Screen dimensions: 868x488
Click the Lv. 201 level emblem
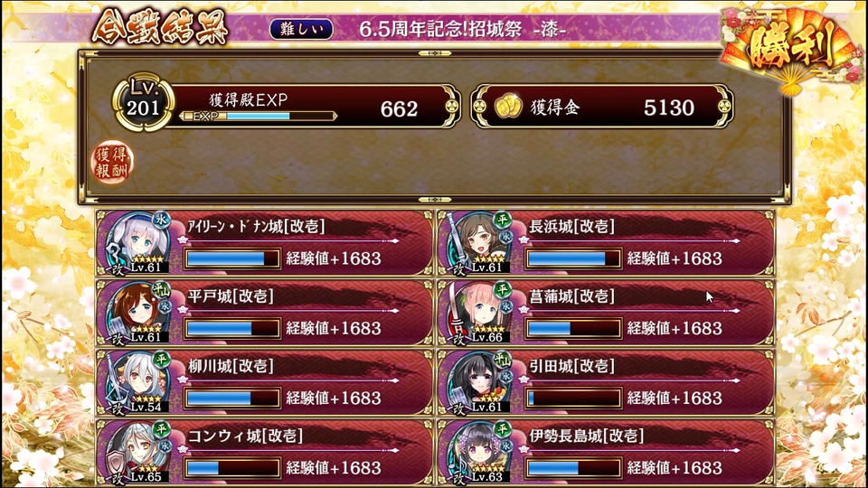click(144, 103)
